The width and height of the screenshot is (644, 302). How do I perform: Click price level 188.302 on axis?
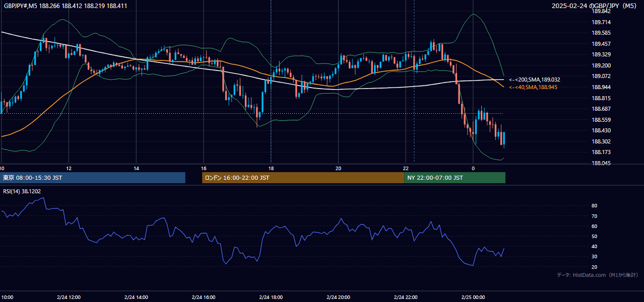pos(601,141)
